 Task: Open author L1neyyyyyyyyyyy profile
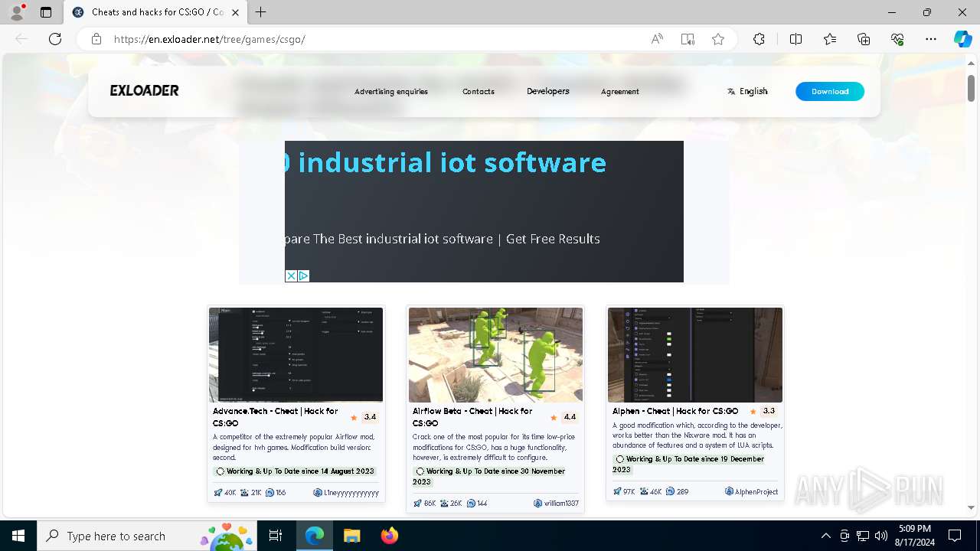click(x=346, y=493)
